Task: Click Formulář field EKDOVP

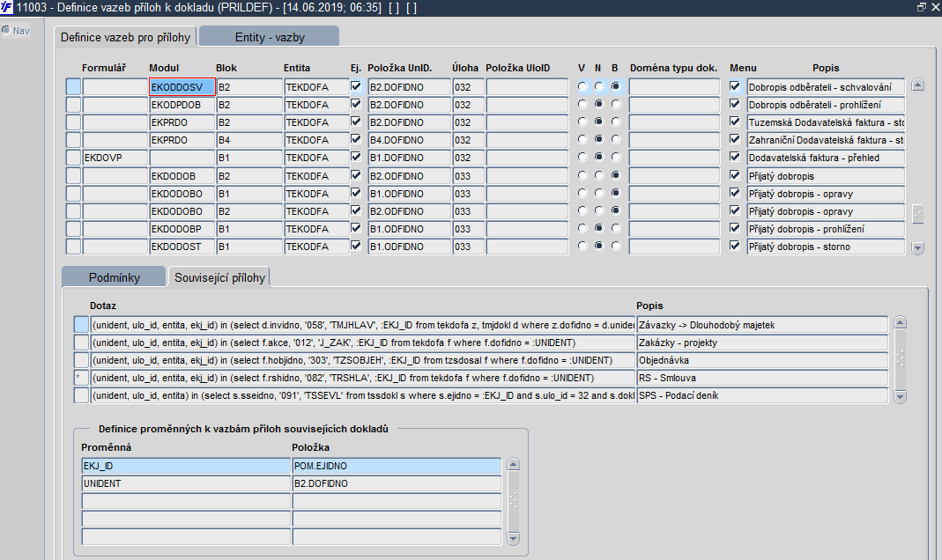Action: tap(115, 158)
